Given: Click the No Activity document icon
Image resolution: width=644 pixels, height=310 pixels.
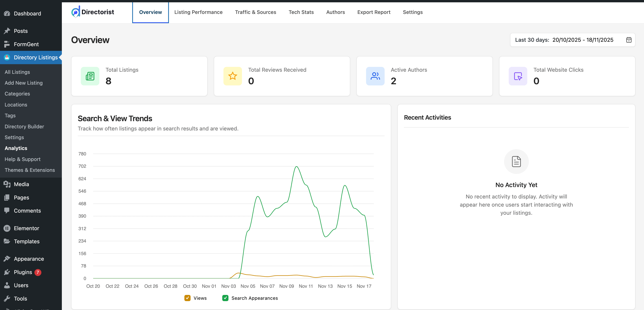Looking at the screenshot, I should pyautogui.click(x=516, y=162).
